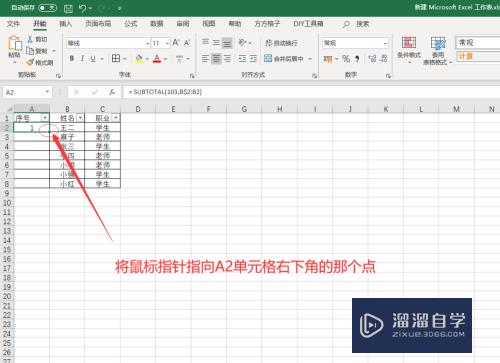Open Conditional Formatting (条件格式) menu
The image size is (500, 363).
pyautogui.click(x=409, y=49)
